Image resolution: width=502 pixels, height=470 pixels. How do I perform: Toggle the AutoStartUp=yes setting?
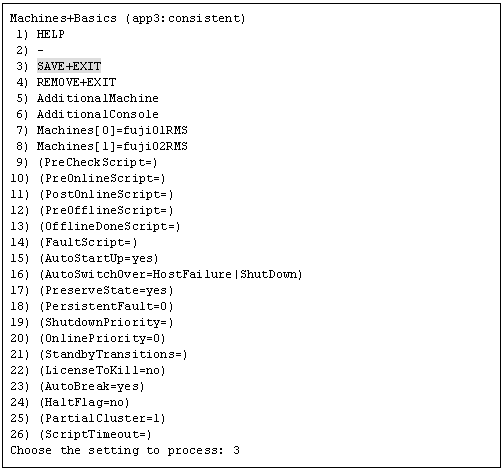click(99, 258)
